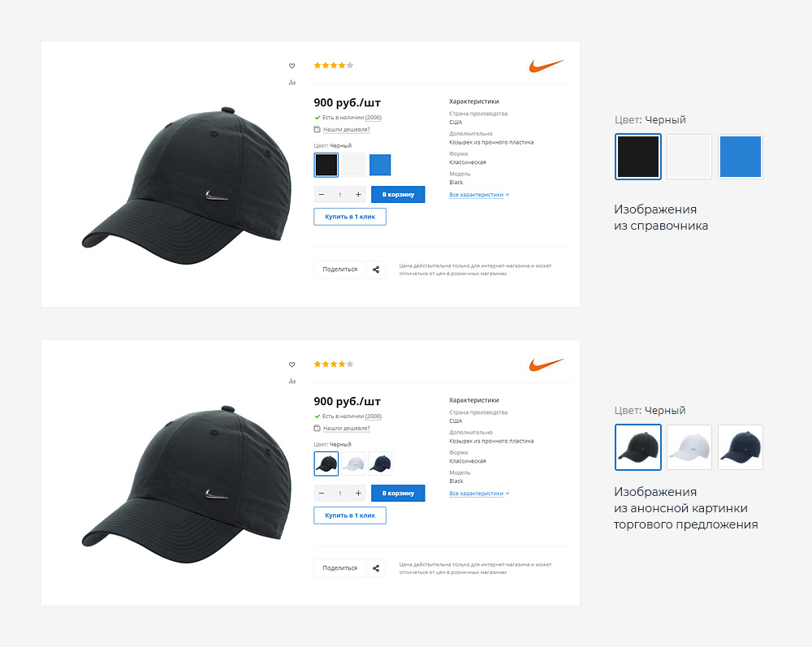
Task: Click the large white swatch under 'Цвет: Черный'
Action: (689, 157)
